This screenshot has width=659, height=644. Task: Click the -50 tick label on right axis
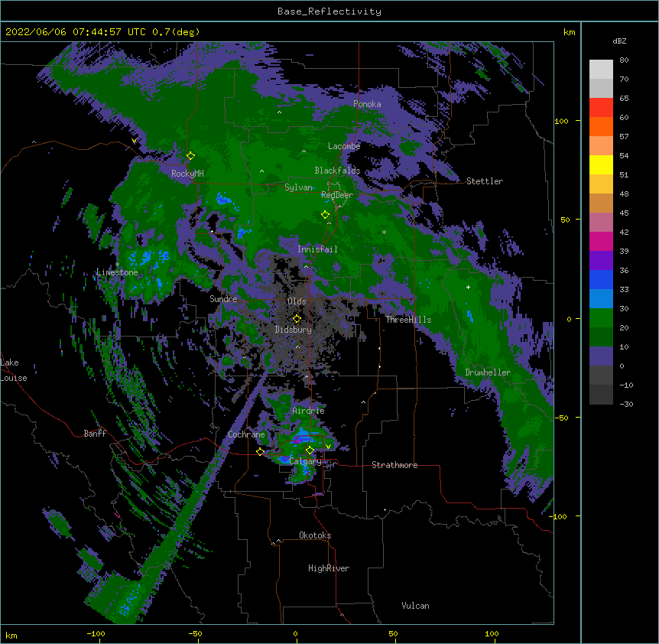click(560, 418)
